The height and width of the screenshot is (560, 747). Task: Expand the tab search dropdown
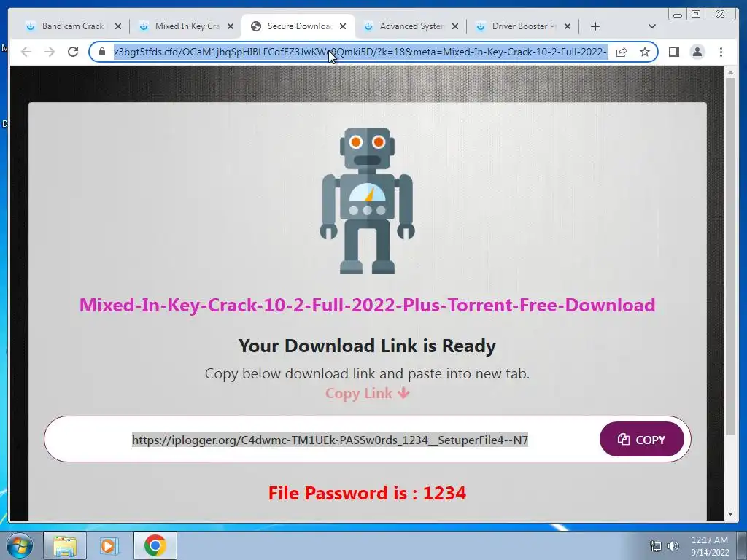point(652,27)
